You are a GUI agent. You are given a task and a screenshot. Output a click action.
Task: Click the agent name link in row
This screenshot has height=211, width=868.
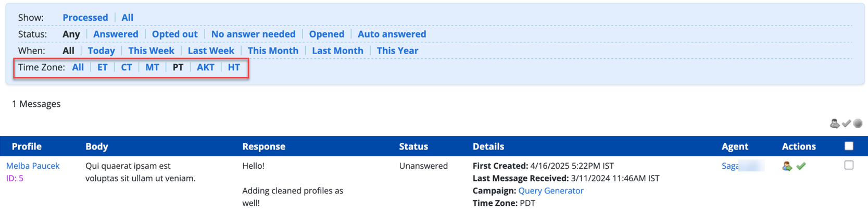731,166
